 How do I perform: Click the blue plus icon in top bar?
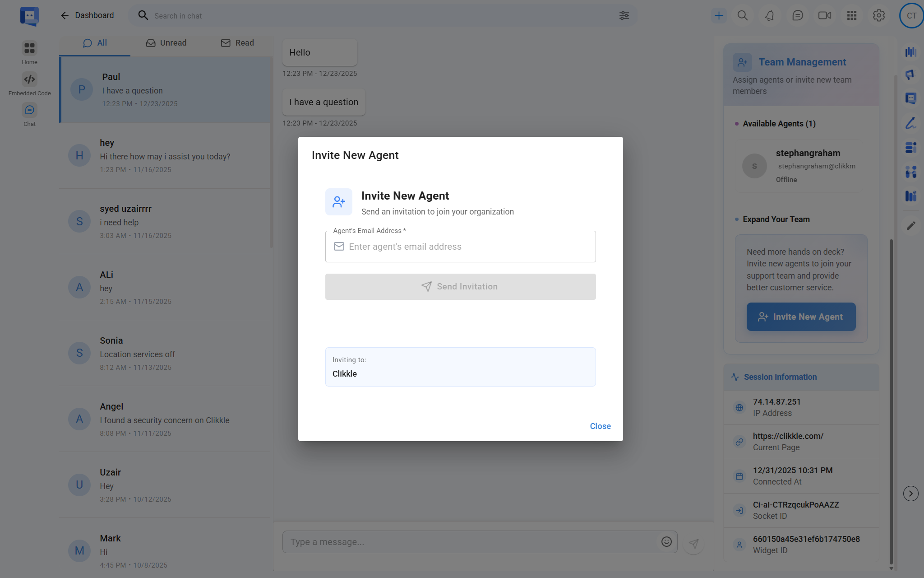coord(719,16)
